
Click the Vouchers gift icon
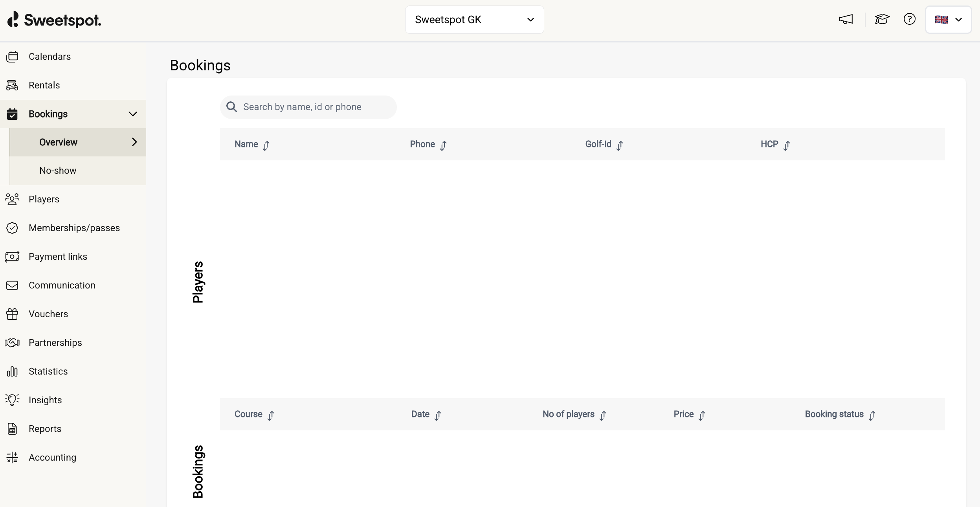point(12,314)
